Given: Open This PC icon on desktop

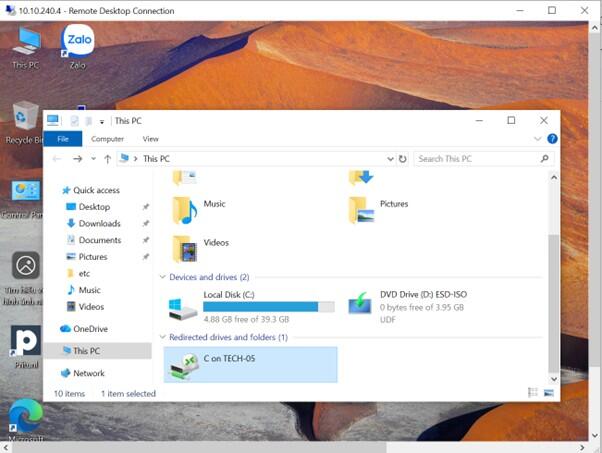Looking at the screenshot, I should pyautogui.click(x=26, y=48).
